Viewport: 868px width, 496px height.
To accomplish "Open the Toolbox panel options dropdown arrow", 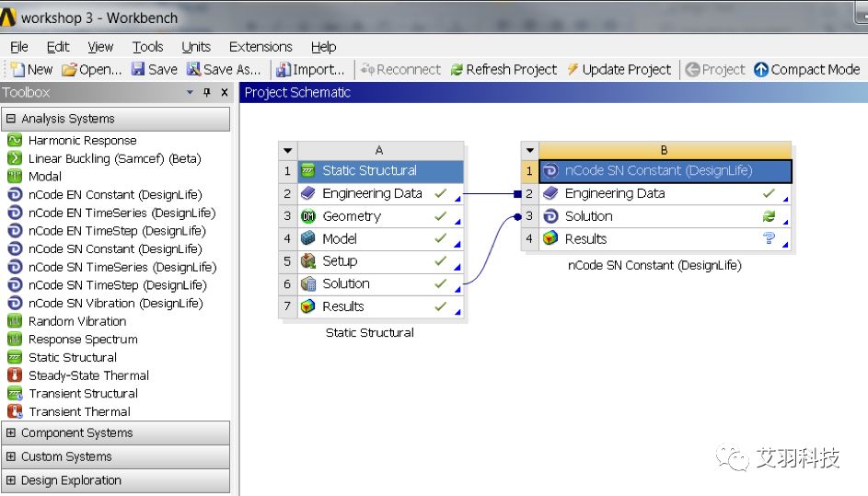I will 190,92.
